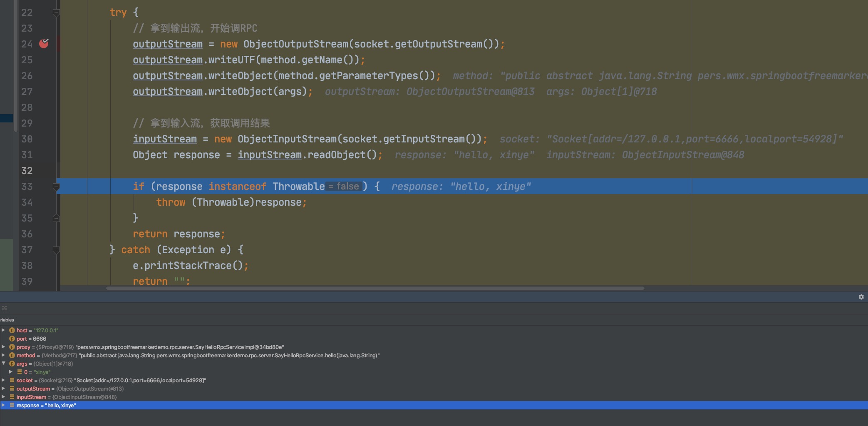Toggle code fold at if statement line 33

(x=56, y=187)
